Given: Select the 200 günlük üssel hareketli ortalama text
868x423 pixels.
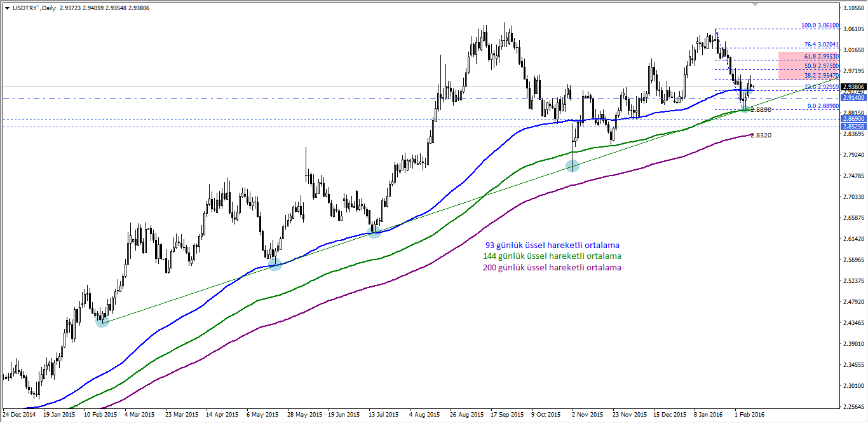Looking at the screenshot, I should 552,268.
